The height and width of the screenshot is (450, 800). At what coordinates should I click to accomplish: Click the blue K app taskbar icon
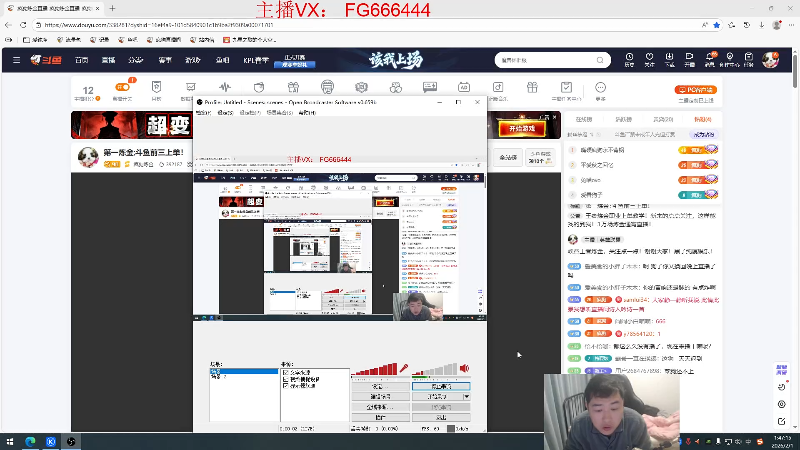[51, 441]
